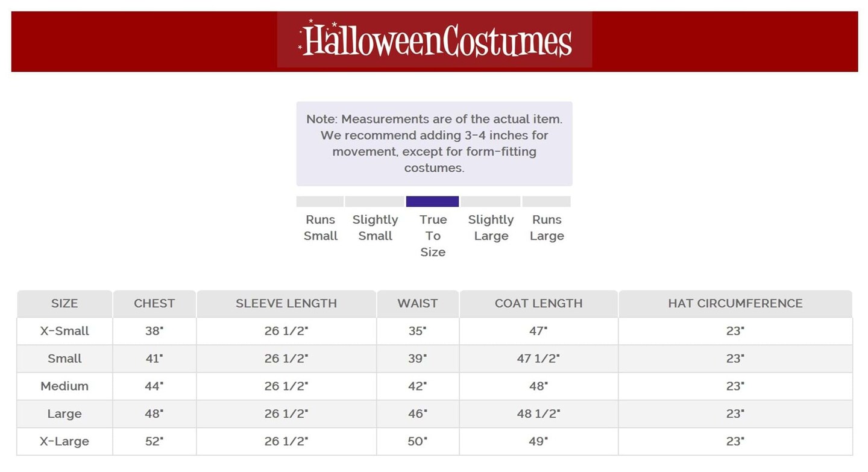Select the X-Small size row label
The height and width of the screenshot is (472, 868).
(64, 331)
